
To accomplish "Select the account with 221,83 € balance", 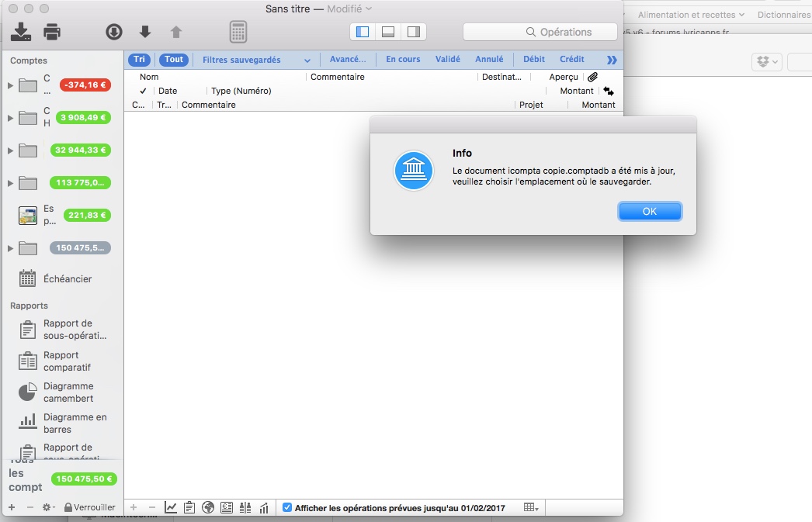I will [x=62, y=215].
